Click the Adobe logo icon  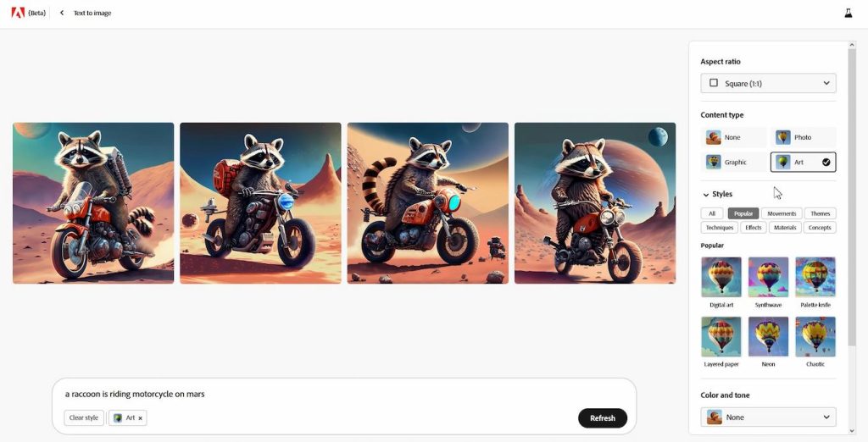coord(18,13)
